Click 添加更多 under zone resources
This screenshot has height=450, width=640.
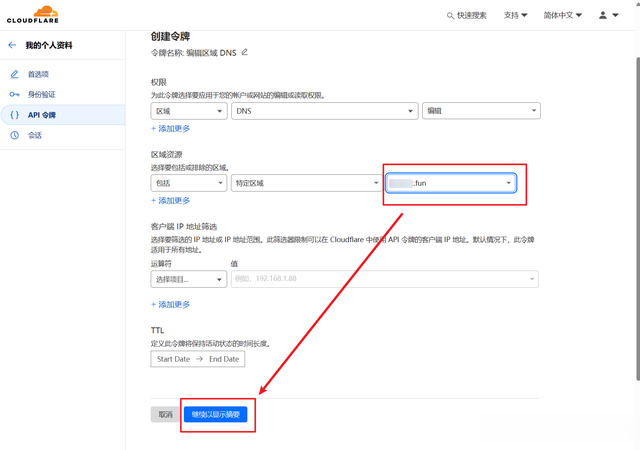pos(170,200)
